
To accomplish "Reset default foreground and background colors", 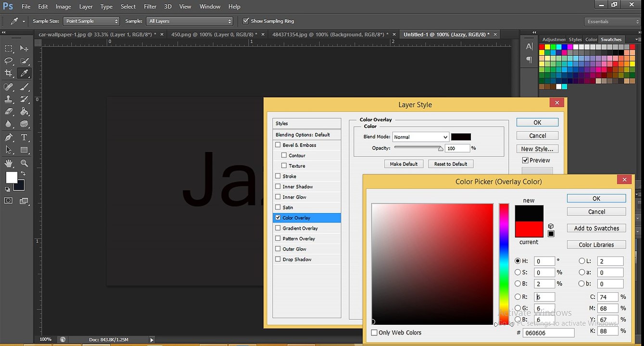I will point(7,189).
